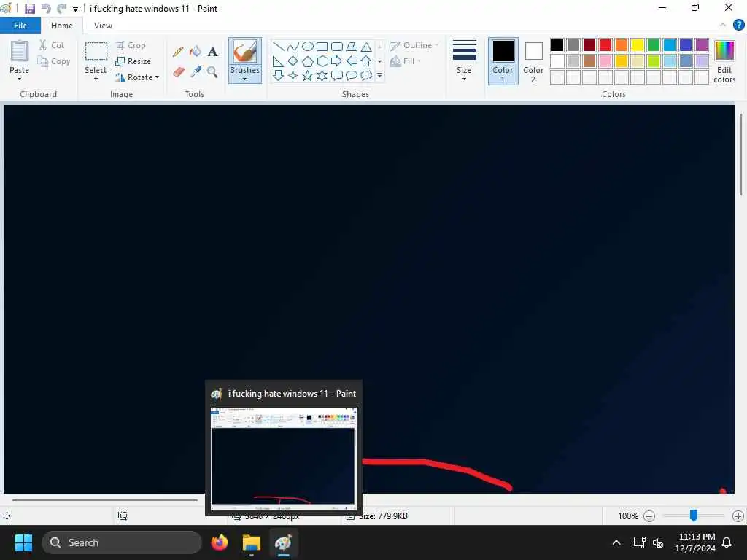The height and width of the screenshot is (560, 747).
Task: Activate Color 1 selector
Action: (503, 61)
